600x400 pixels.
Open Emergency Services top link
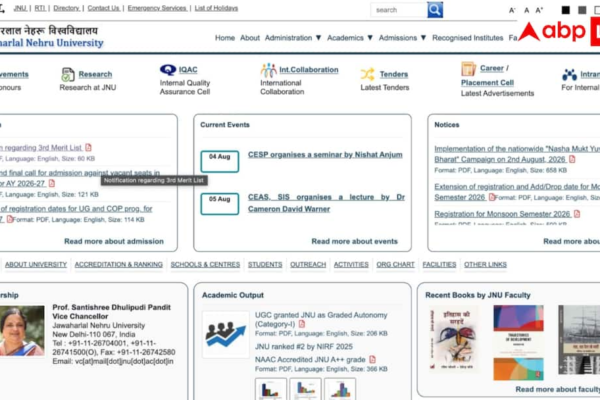click(157, 8)
